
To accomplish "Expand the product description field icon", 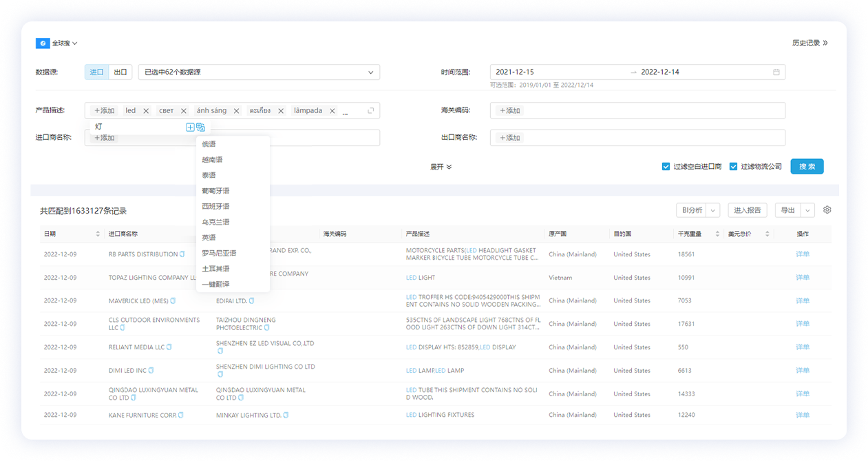I will tap(371, 111).
